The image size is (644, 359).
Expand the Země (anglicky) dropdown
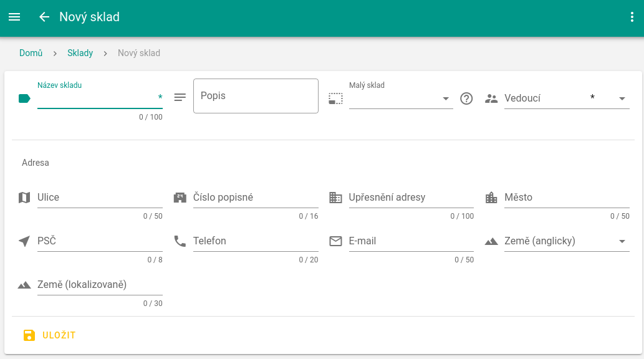(566, 241)
